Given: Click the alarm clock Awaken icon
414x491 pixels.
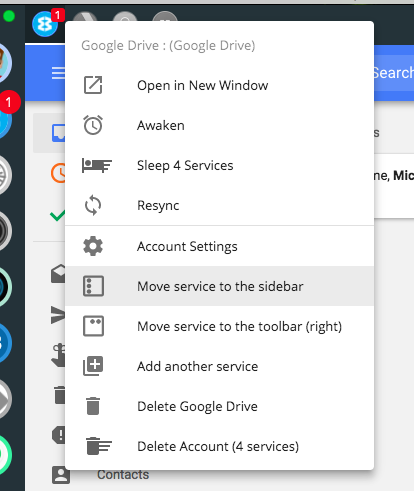Looking at the screenshot, I should coord(93,125).
